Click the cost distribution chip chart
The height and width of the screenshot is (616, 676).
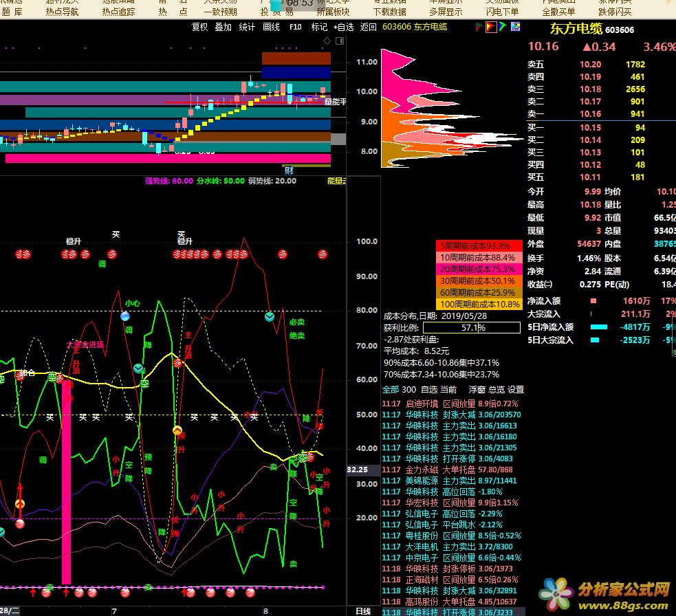coord(450,108)
